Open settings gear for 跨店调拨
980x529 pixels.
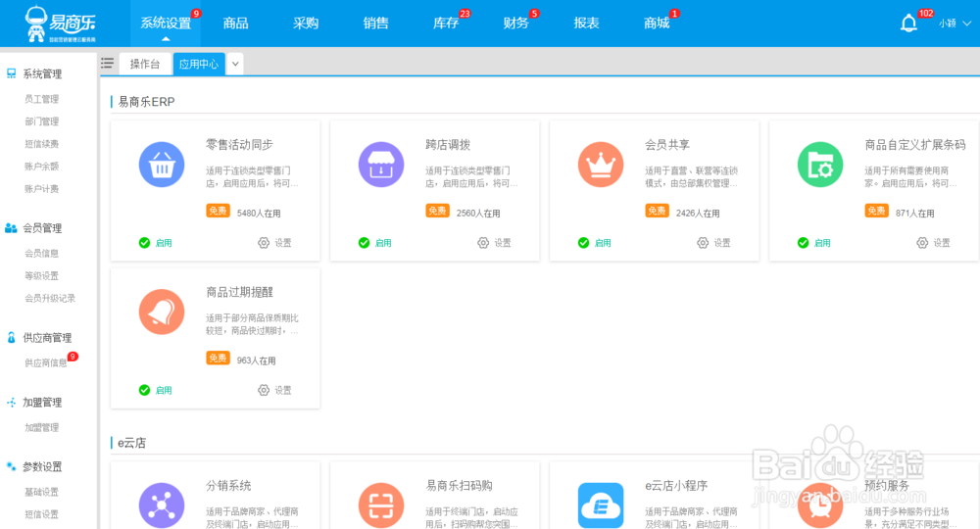click(483, 243)
